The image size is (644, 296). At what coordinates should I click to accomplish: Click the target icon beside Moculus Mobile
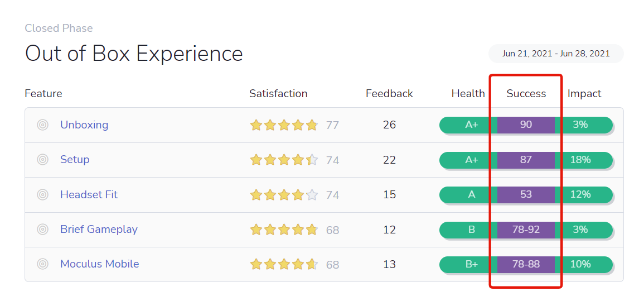click(43, 264)
